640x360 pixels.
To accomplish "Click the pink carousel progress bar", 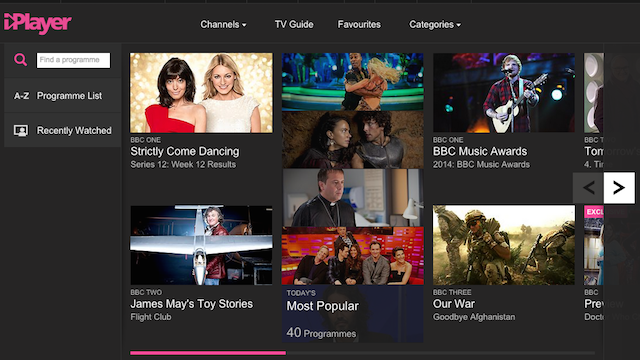I will 208,353.
